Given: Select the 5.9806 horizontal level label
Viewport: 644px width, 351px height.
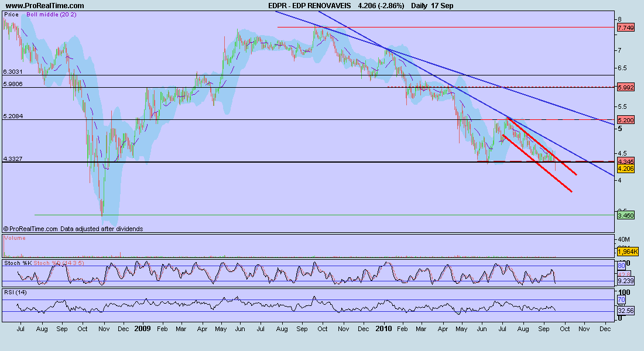Looking at the screenshot, I should [x=13, y=84].
